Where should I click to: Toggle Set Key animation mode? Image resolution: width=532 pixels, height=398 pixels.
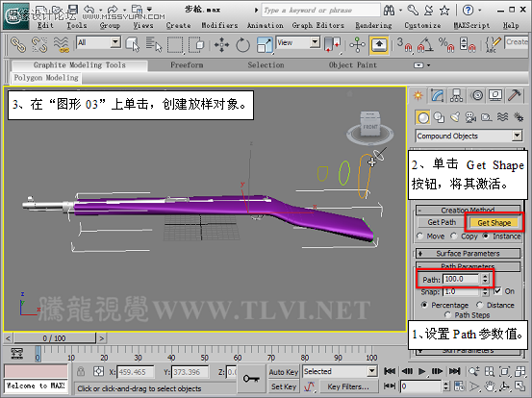[283, 386]
